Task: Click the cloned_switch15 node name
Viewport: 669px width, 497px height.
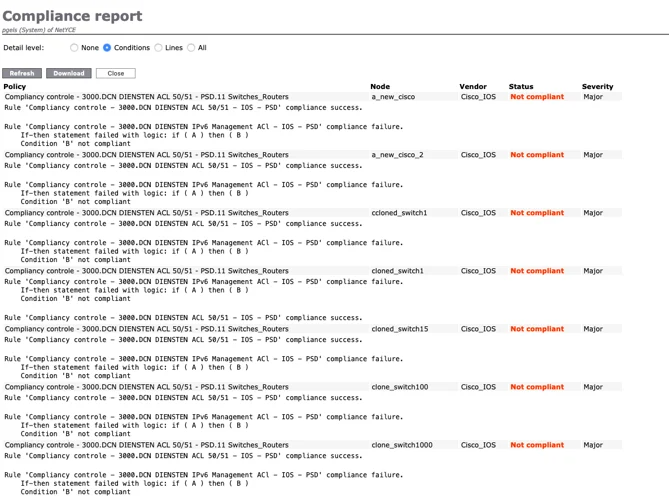Action: 400,329
